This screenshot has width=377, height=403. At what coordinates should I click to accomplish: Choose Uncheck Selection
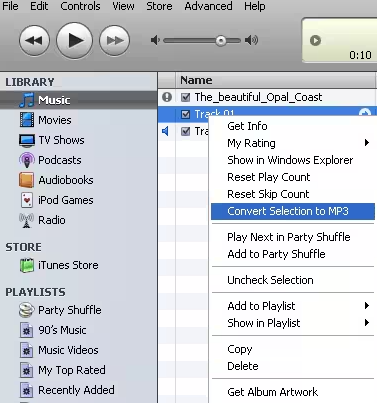point(293,280)
